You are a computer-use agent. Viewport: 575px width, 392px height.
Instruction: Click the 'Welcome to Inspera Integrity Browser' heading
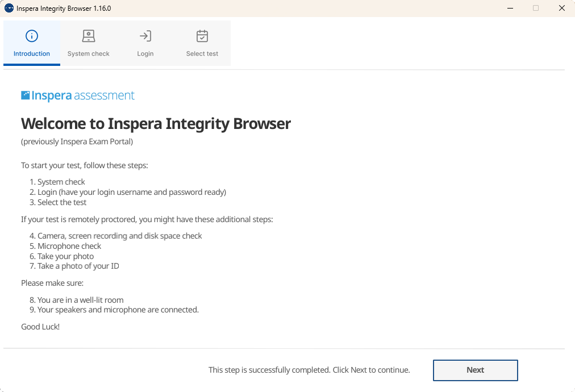[156, 124]
